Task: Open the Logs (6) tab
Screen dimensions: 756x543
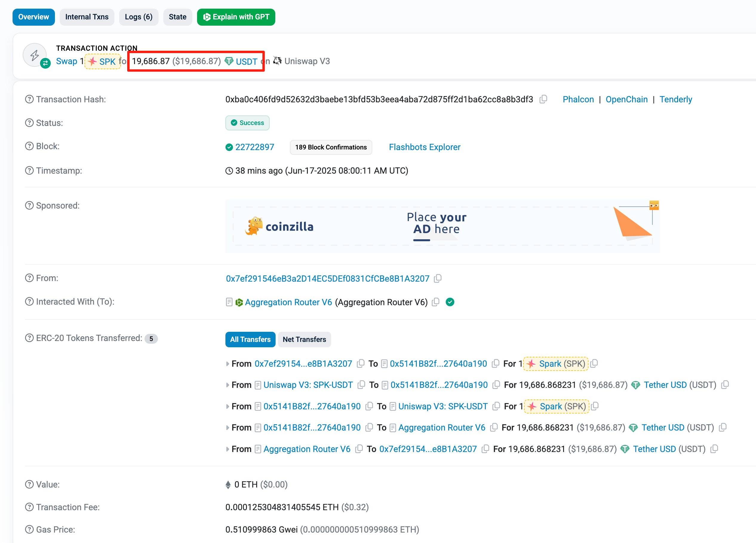Action: pyautogui.click(x=139, y=17)
